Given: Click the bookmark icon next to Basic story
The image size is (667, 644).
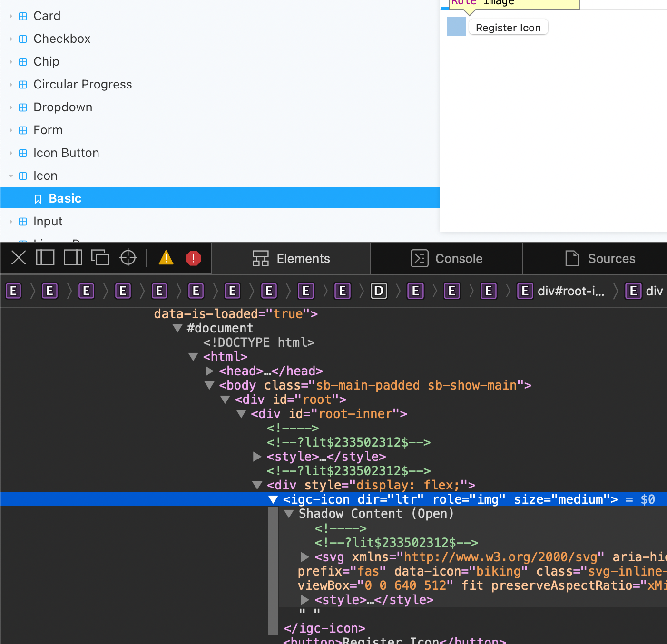Looking at the screenshot, I should pos(38,198).
